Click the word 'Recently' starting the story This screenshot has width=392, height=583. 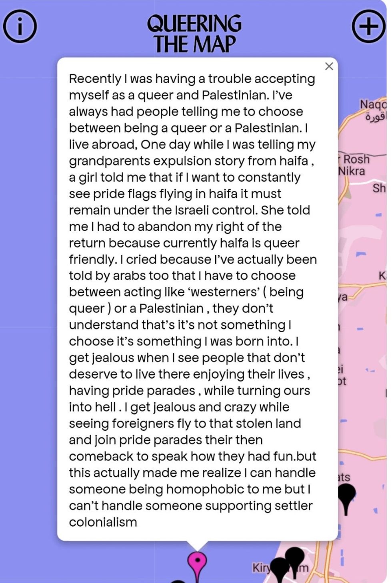pos(95,79)
